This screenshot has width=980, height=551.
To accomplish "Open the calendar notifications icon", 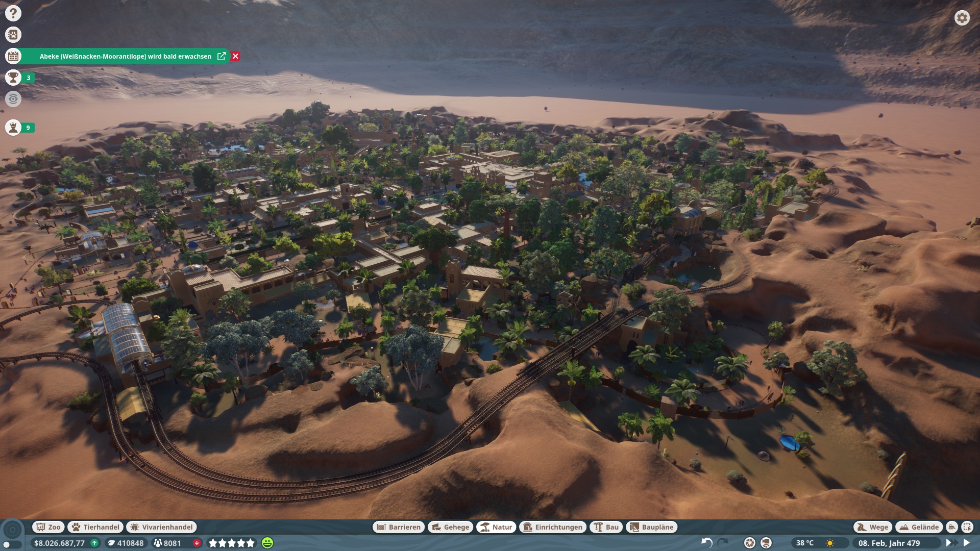I will pos(13,56).
